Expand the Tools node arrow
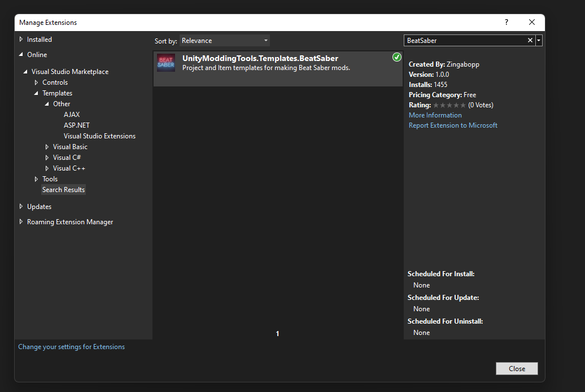 (36, 179)
